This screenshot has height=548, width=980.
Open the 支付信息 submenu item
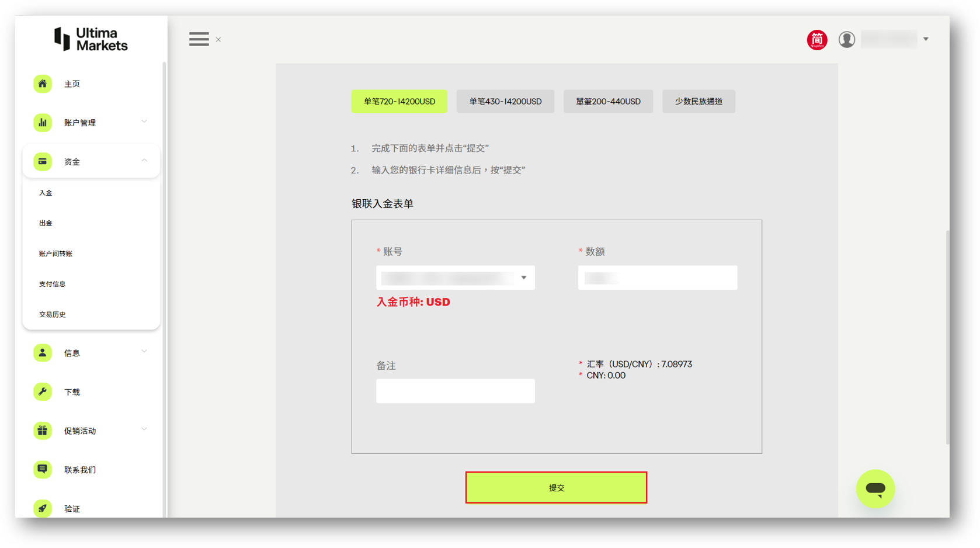click(x=52, y=284)
